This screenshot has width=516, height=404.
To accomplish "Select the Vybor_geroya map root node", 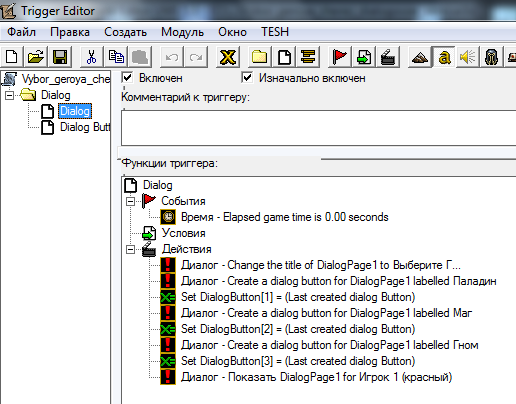I will coord(66,79).
